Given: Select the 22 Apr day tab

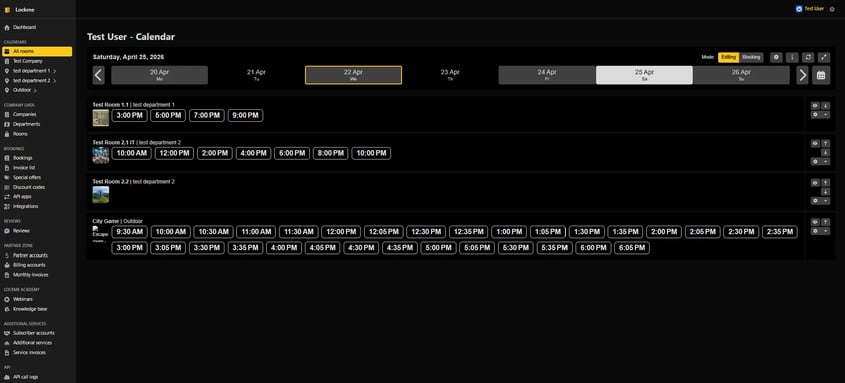Looking at the screenshot, I should [x=354, y=75].
